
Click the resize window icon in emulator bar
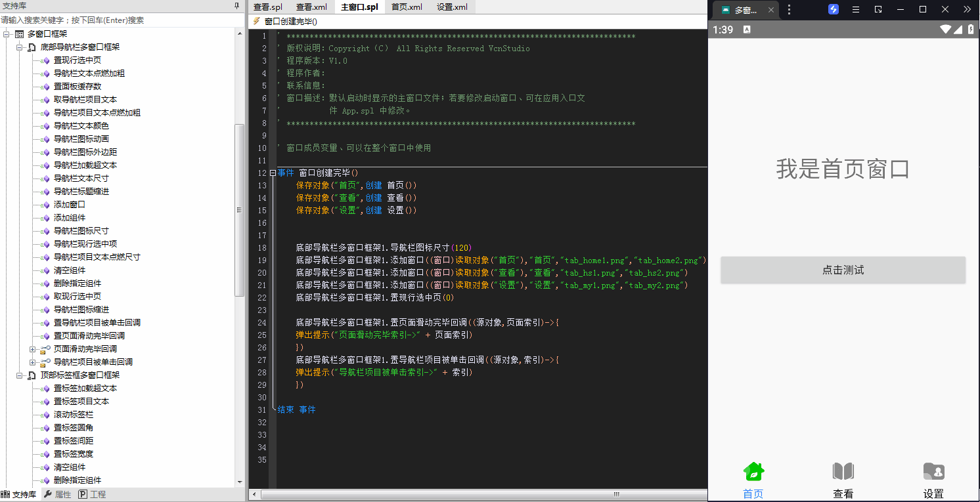click(x=878, y=10)
